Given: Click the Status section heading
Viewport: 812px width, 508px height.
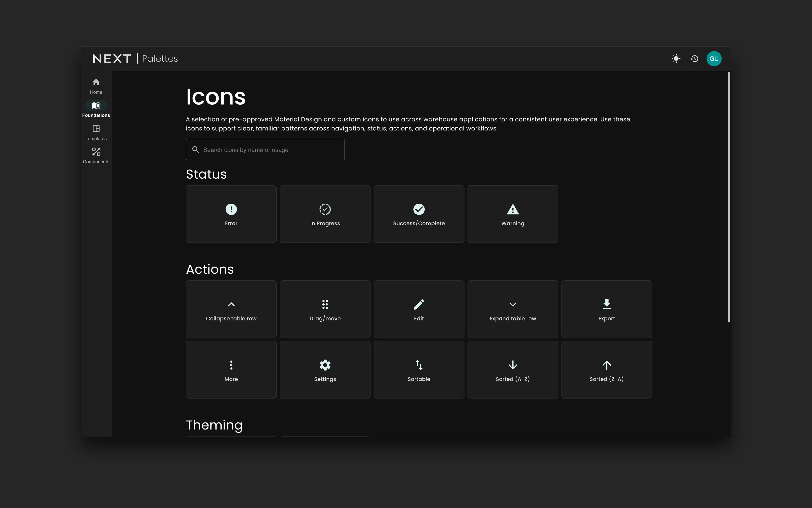Looking at the screenshot, I should click(x=206, y=174).
